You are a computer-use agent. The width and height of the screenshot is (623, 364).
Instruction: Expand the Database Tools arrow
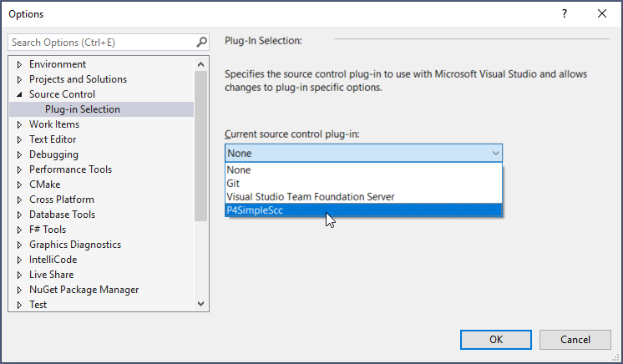coord(19,215)
